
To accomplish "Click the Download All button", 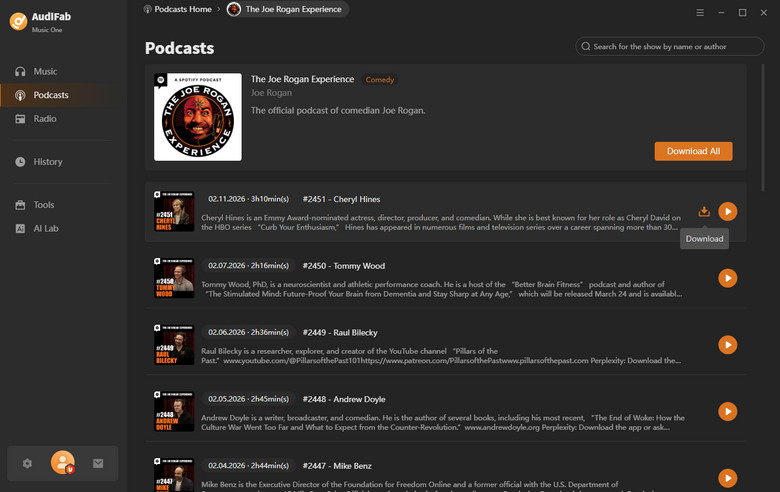I will click(x=693, y=151).
